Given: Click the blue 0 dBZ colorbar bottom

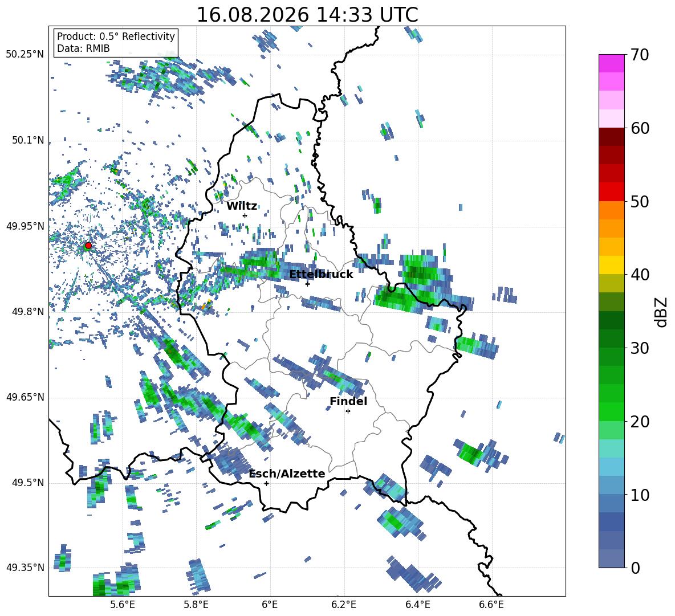Looking at the screenshot, I should point(611,558).
